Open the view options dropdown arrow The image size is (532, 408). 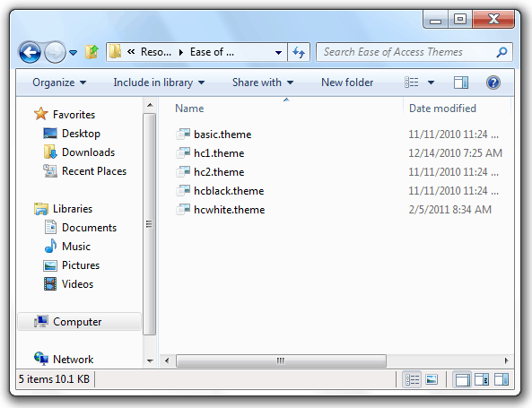click(431, 82)
